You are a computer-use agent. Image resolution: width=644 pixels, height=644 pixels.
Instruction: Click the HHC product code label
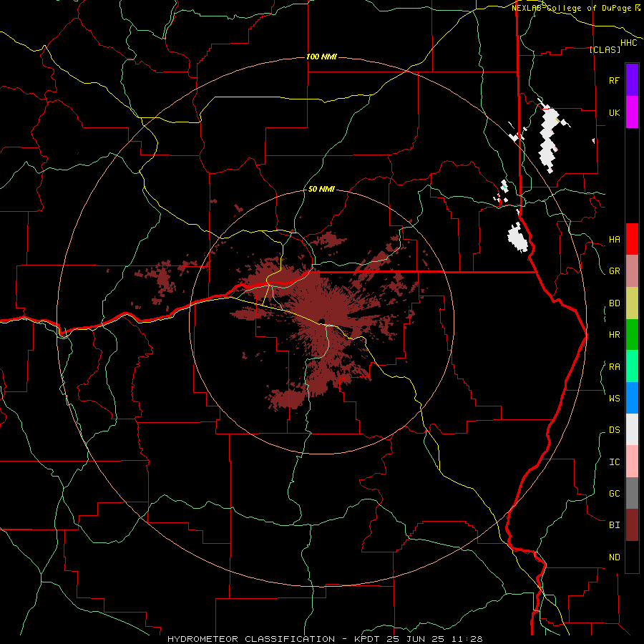(629, 43)
